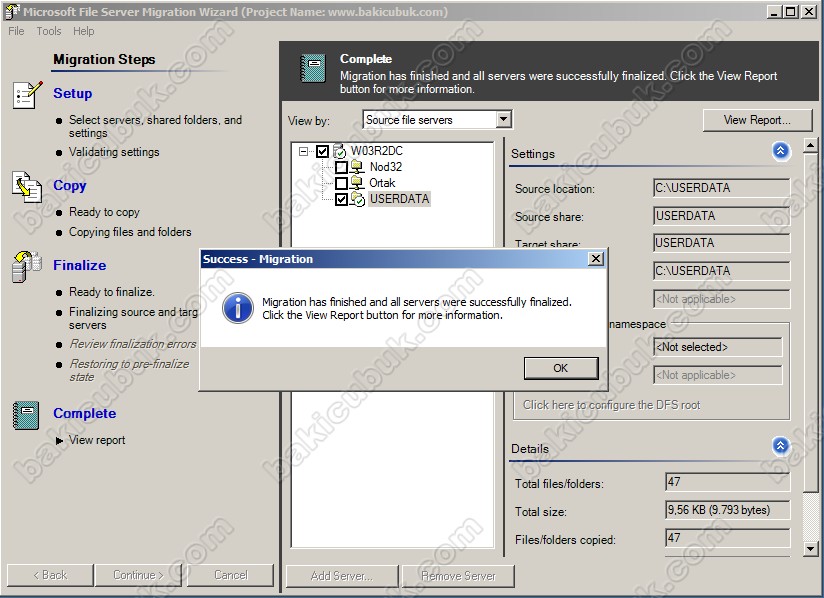Collapse the Details section
The height and width of the screenshot is (598, 824).
coord(780,446)
